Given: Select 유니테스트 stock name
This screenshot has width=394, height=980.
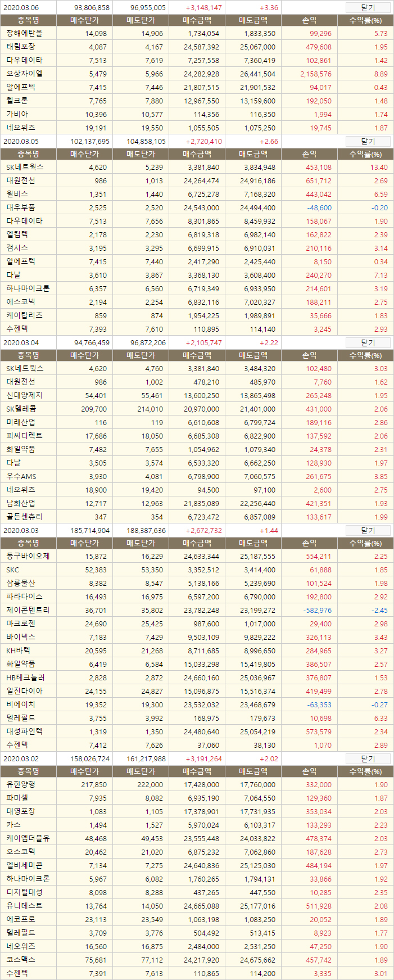Looking at the screenshot, I should point(24,906).
